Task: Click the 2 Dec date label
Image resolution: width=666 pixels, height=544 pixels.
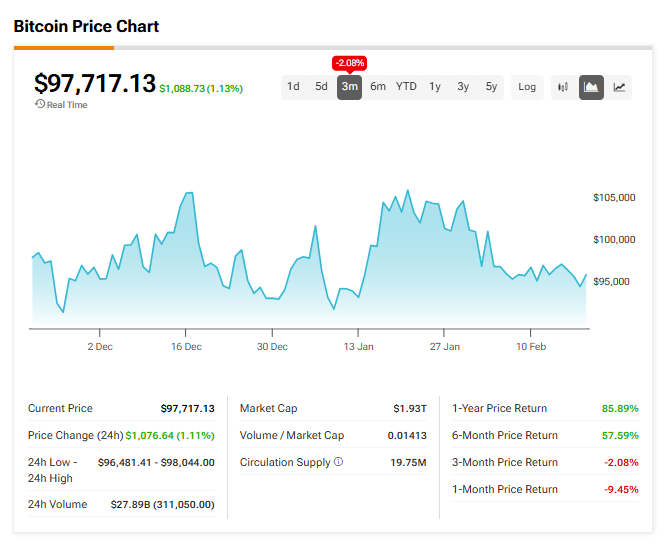Action: 100,347
